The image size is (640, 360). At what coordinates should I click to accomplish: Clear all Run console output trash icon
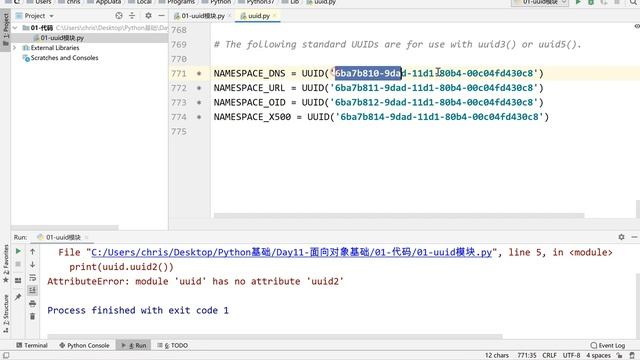coord(33,316)
